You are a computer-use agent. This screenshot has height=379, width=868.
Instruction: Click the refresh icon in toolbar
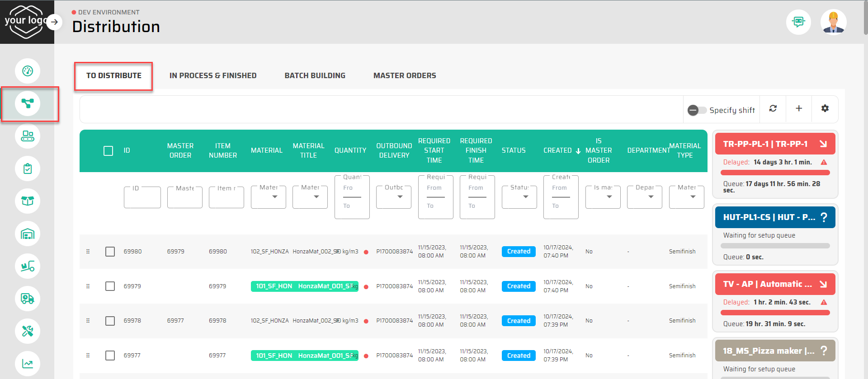tap(773, 108)
